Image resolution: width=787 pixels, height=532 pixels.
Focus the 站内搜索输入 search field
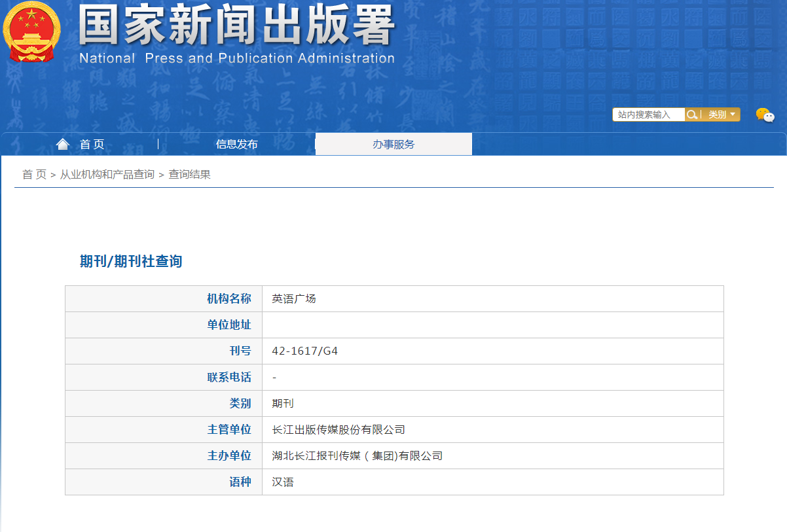(648, 115)
